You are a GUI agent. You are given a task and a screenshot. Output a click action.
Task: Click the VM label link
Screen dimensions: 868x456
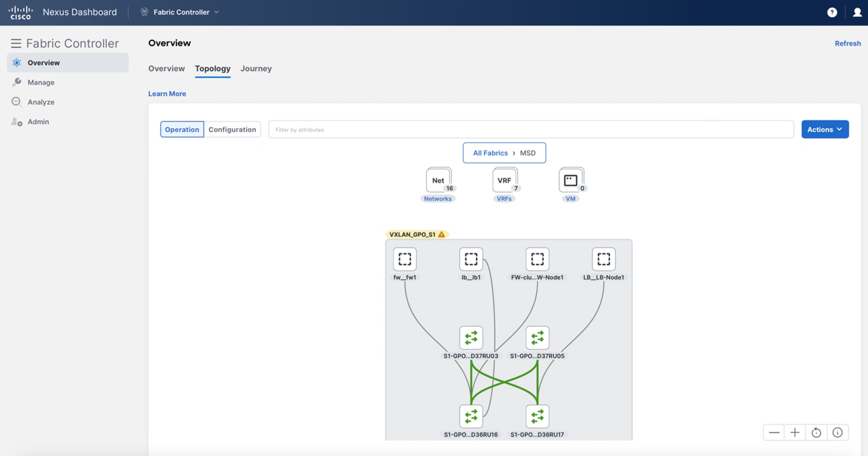coord(571,199)
